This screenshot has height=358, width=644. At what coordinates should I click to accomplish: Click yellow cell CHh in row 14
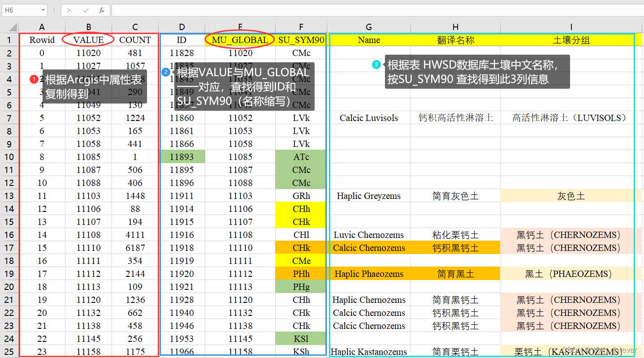(x=301, y=209)
